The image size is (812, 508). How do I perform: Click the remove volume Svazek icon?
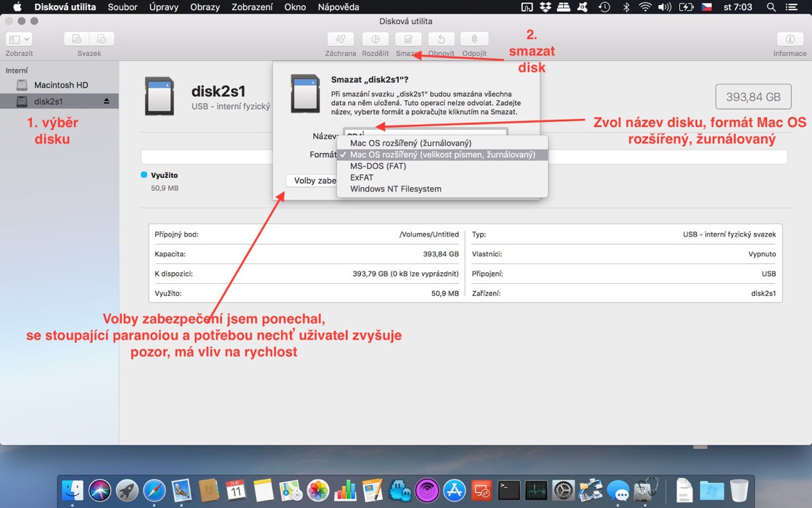pos(101,39)
